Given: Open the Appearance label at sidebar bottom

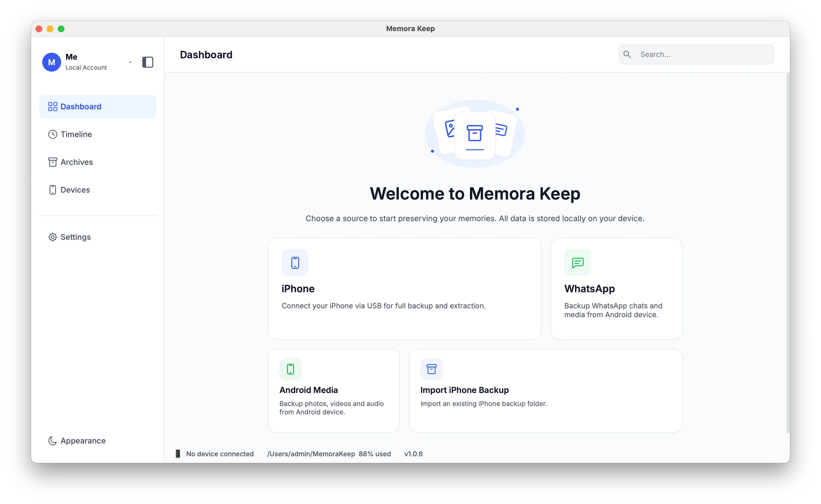Looking at the screenshot, I should 83,441.
